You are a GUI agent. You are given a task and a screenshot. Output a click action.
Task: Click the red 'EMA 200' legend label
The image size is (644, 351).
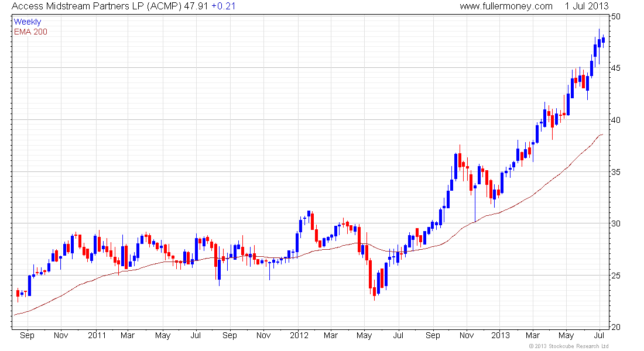[x=31, y=32]
